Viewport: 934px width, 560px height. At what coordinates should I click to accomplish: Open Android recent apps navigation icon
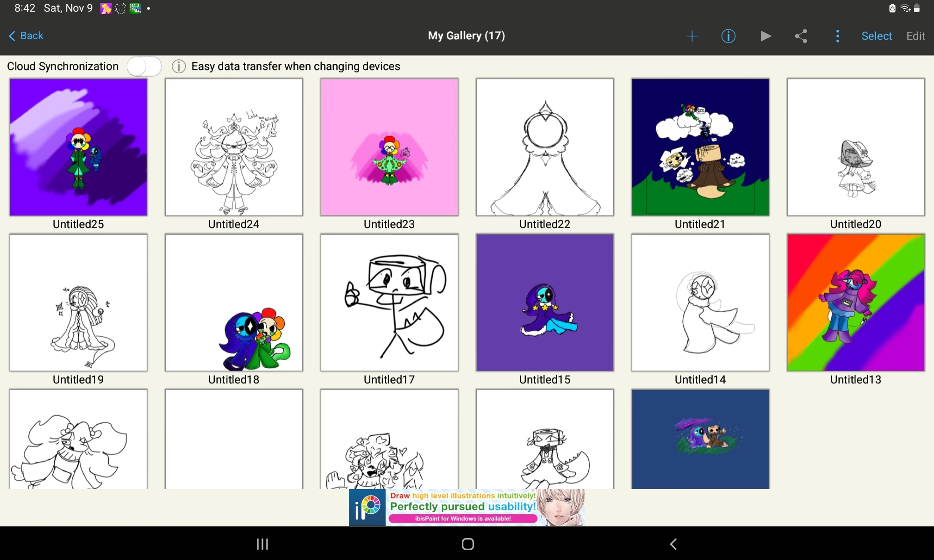(262, 544)
